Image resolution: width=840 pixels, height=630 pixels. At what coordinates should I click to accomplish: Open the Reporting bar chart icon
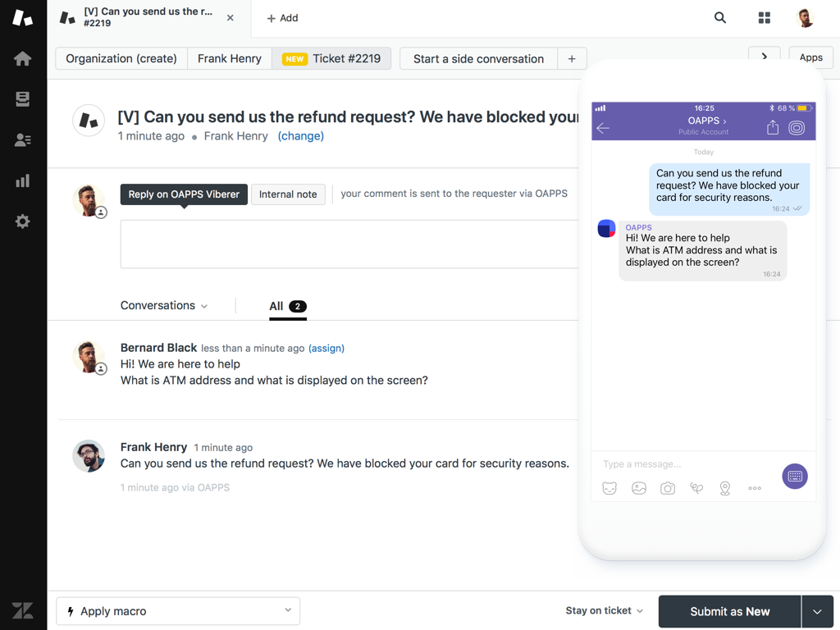pos(23,180)
